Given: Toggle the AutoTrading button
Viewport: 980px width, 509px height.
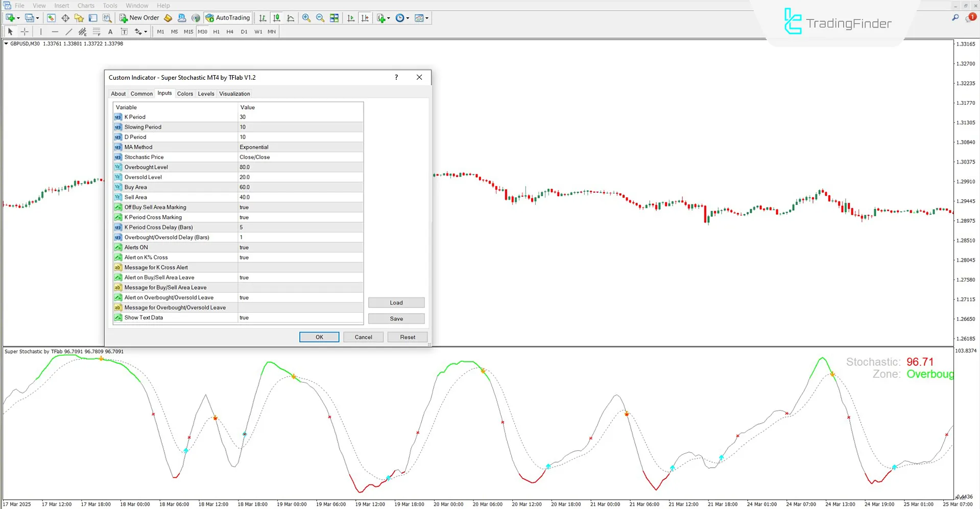Looking at the screenshot, I should point(228,18).
